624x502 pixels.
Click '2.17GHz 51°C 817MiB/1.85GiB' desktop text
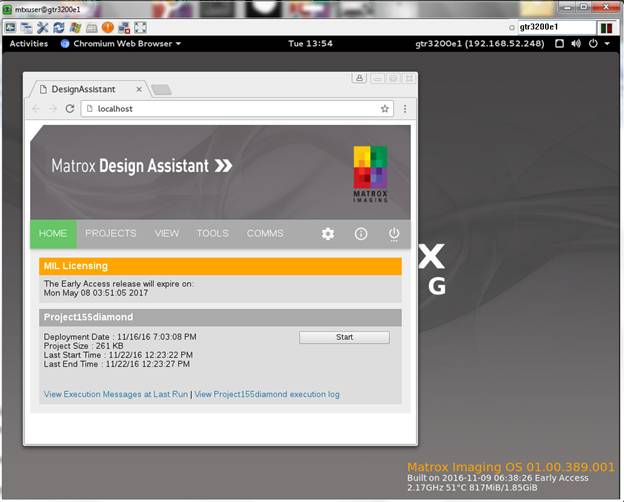472,487
